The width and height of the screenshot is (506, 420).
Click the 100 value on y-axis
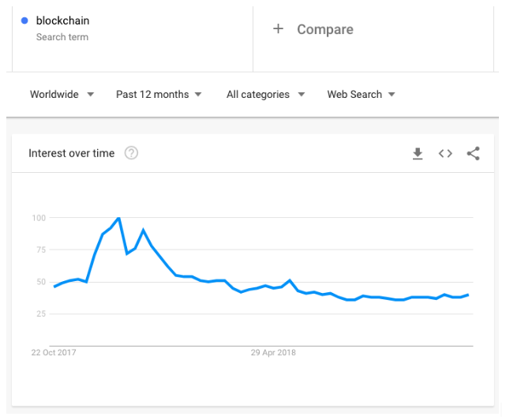tap(39, 218)
